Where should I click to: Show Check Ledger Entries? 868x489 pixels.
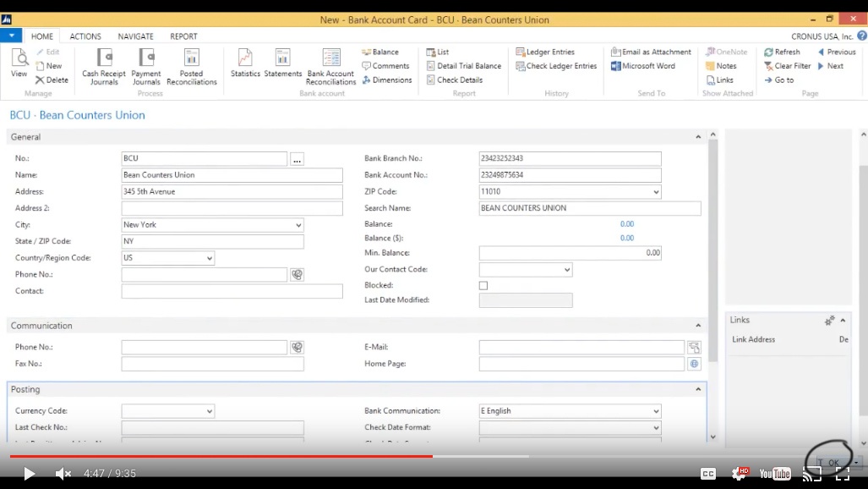(556, 65)
